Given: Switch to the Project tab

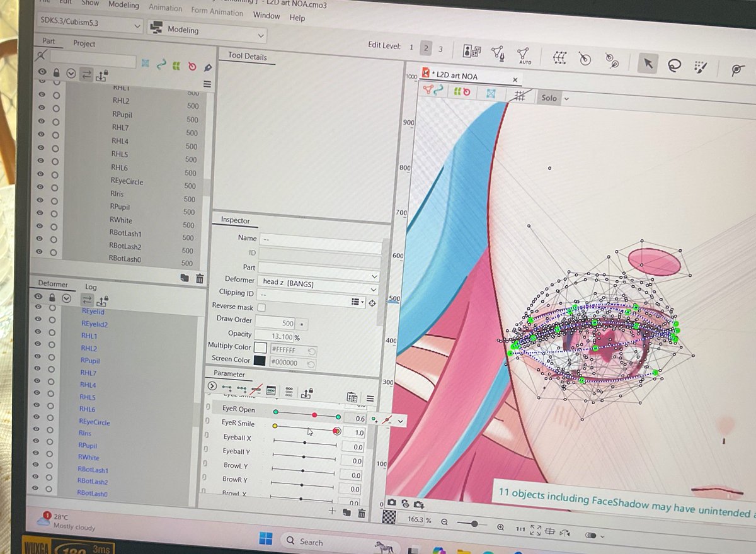Looking at the screenshot, I should point(84,43).
